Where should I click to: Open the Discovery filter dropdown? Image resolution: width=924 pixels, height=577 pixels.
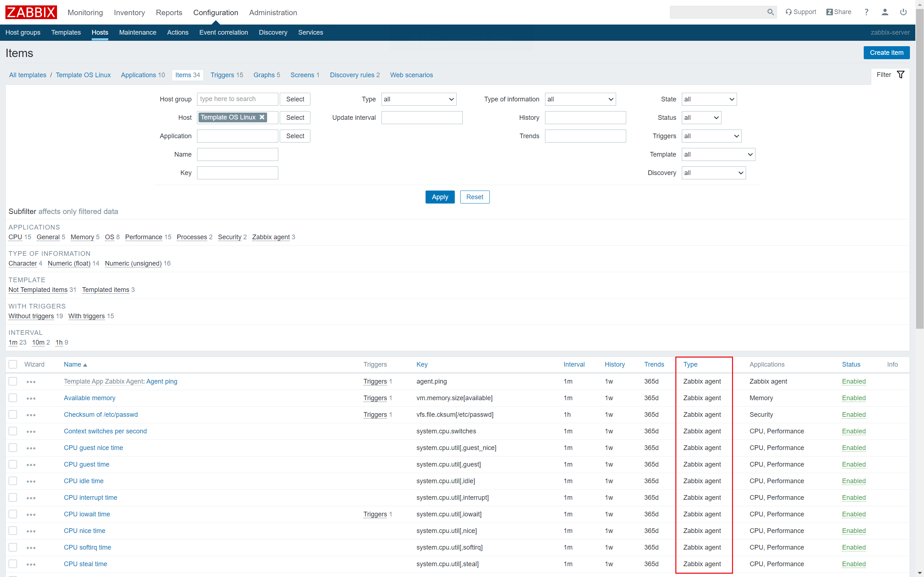click(714, 173)
